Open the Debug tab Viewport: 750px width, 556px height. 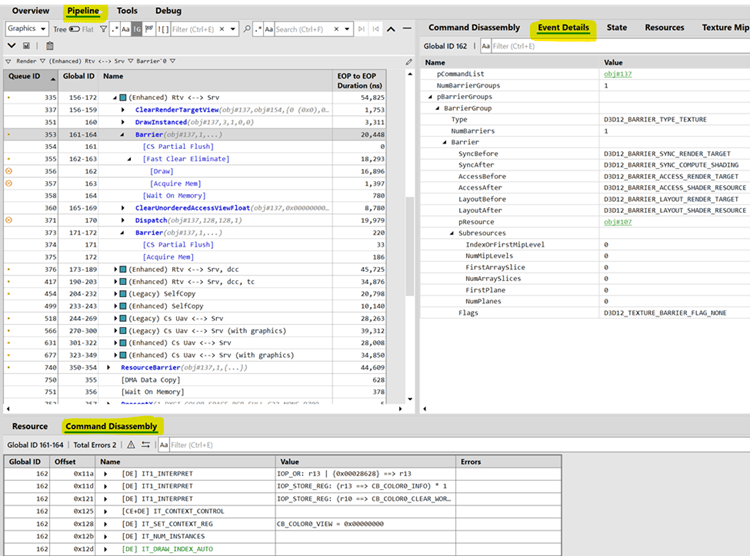coord(168,11)
